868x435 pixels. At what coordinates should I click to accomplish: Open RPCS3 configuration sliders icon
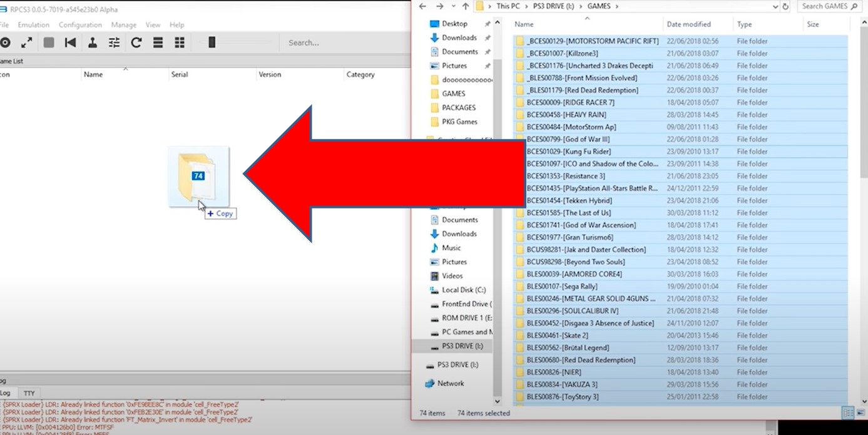pos(114,43)
